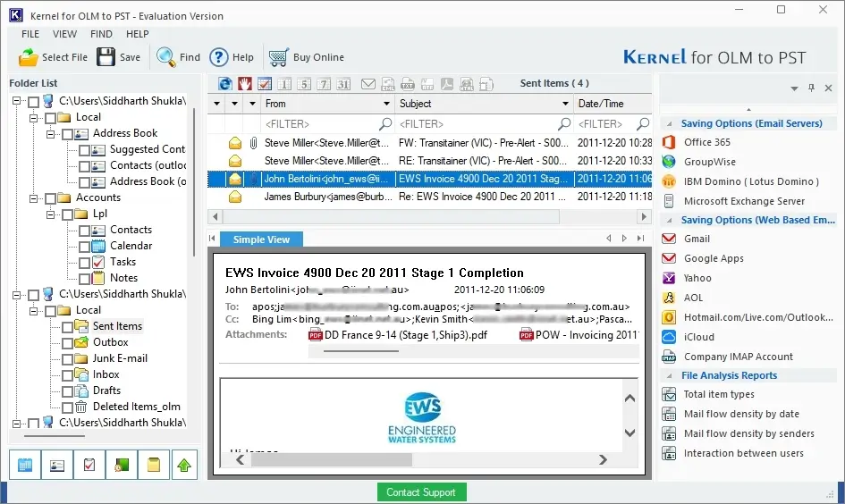The image size is (845, 504).
Task: Click the Find magnifier icon
Action: click(x=166, y=57)
